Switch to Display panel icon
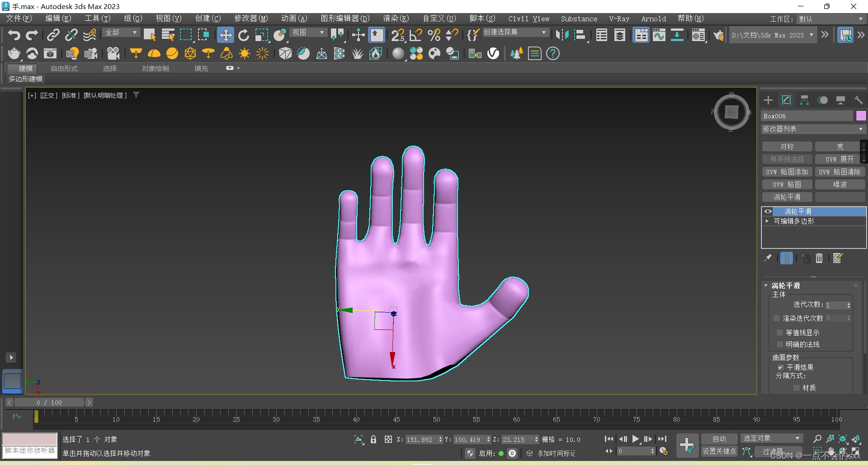The height and width of the screenshot is (465, 868). pyautogui.click(x=840, y=100)
